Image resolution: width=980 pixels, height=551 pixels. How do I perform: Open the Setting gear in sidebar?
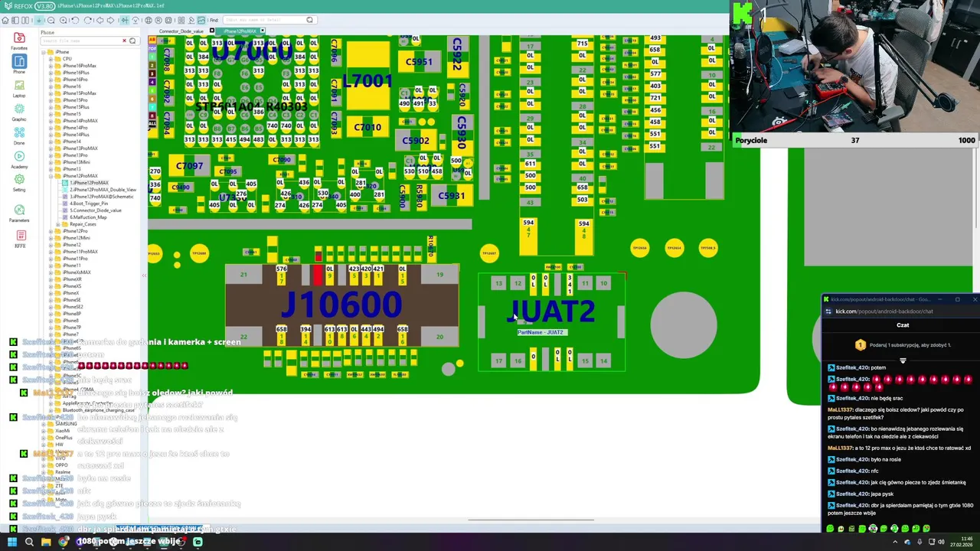click(x=19, y=183)
